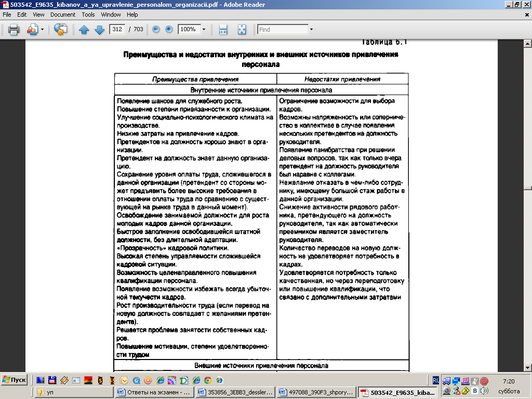This screenshot has height=399, width=532.
Task: Open the collaborate icon's dropdown arrow
Action: point(43,30)
